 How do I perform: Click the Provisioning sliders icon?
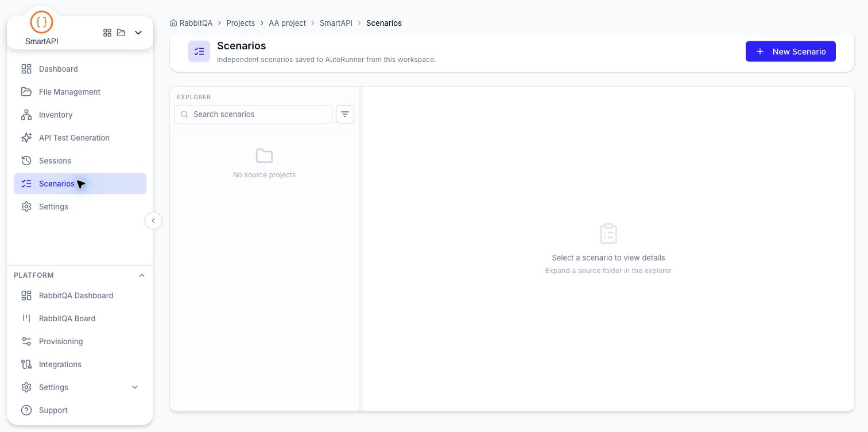(x=26, y=341)
